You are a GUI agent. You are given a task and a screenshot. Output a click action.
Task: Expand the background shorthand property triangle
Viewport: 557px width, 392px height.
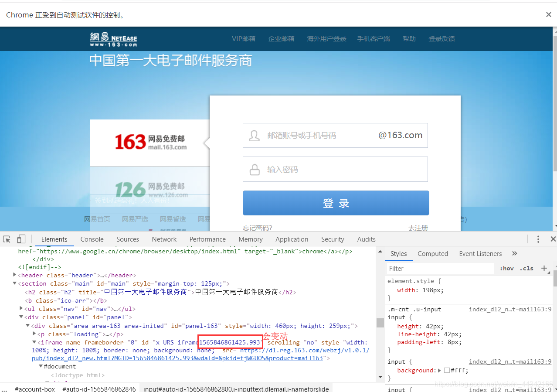tap(439, 370)
